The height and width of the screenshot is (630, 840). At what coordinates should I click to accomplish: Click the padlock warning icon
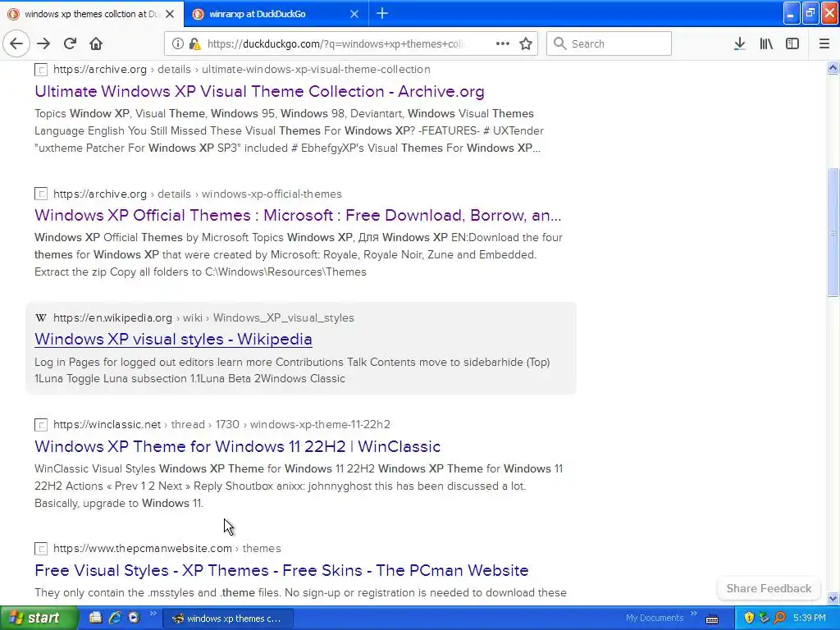(x=195, y=44)
